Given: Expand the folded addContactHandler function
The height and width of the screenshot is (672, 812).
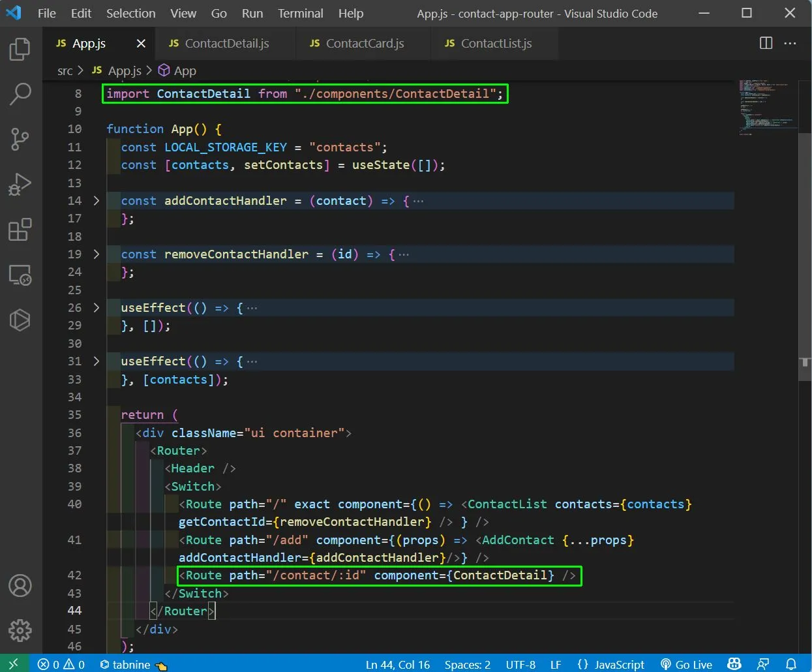Looking at the screenshot, I should click(x=97, y=201).
